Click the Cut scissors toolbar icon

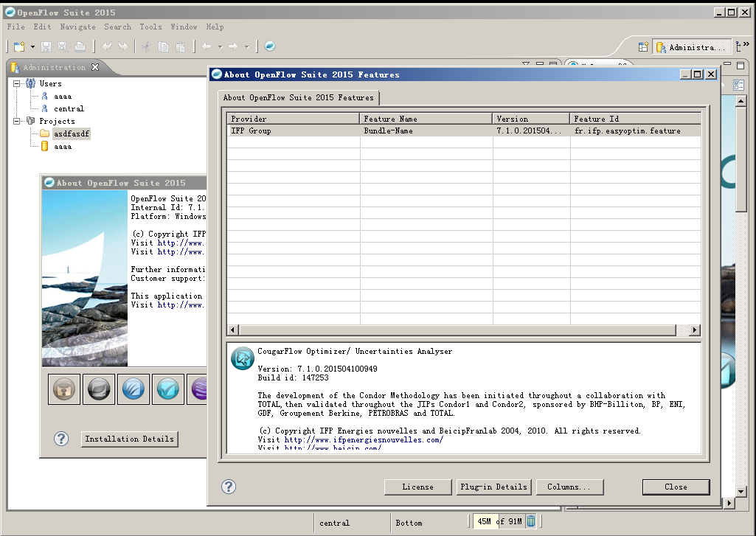[146, 46]
